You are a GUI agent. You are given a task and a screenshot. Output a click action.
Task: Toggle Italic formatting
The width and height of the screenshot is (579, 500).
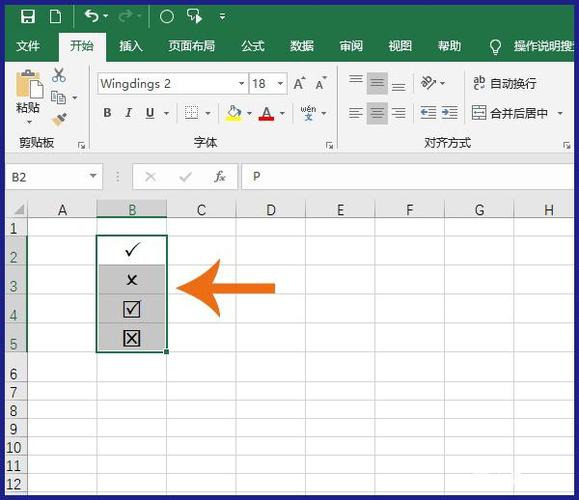click(x=129, y=113)
